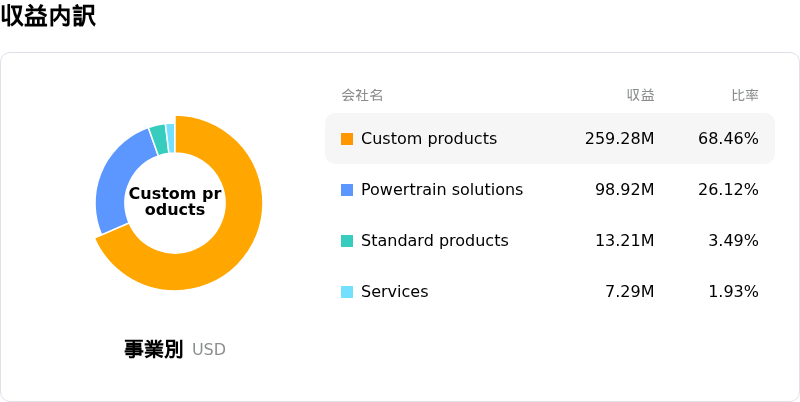Click the 7.29M revenue value

point(630,292)
